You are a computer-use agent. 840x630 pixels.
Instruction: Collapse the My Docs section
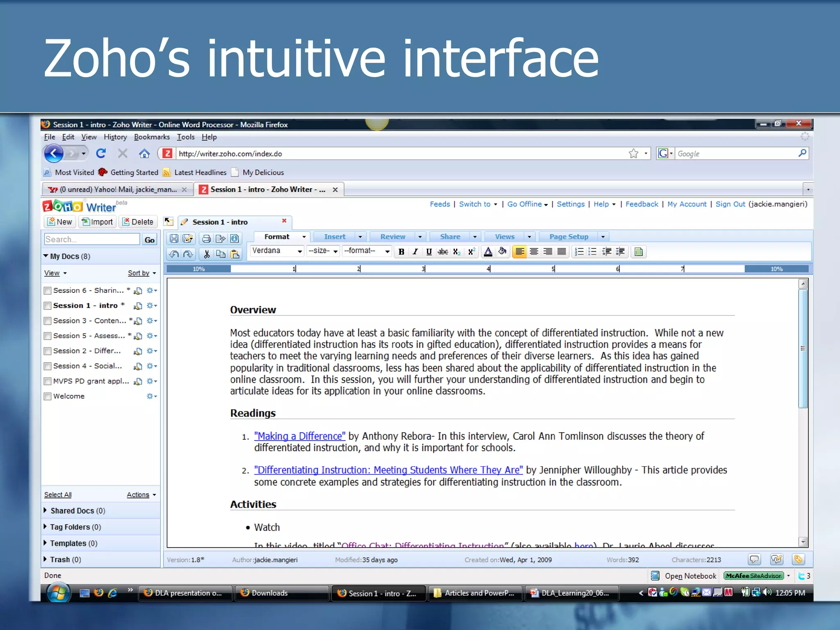click(x=46, y=256)
